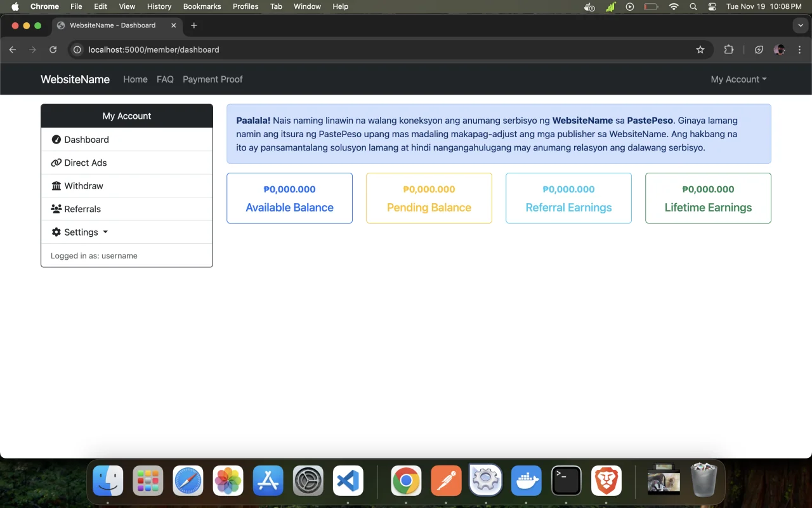Click the Direct Ads link icon
This screenshot has height=508, width=812.
click(56, 163)
